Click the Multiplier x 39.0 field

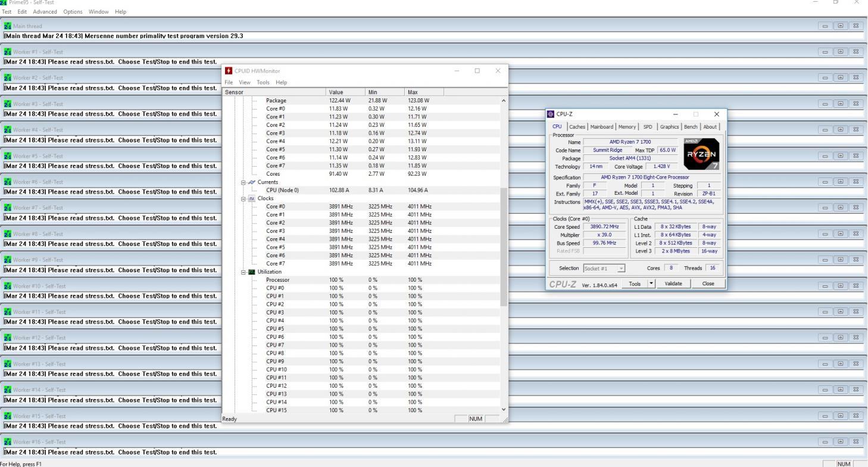click(x=604, y=235)
